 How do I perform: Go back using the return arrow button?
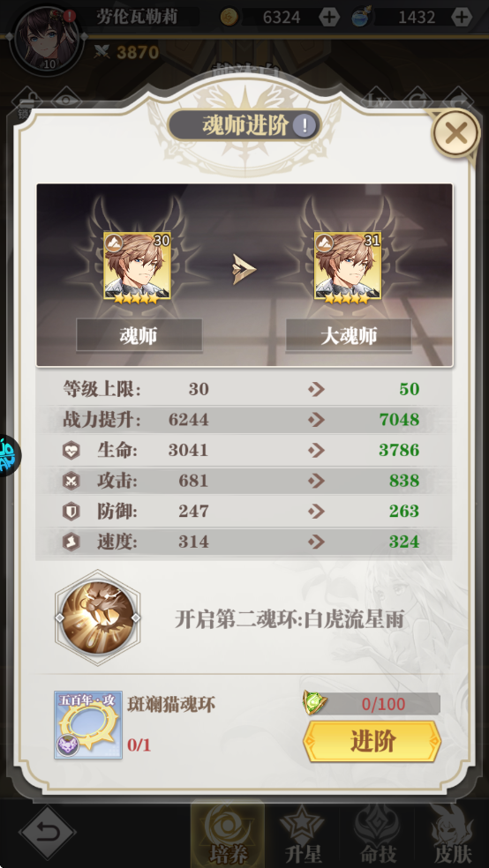point(47,833)
